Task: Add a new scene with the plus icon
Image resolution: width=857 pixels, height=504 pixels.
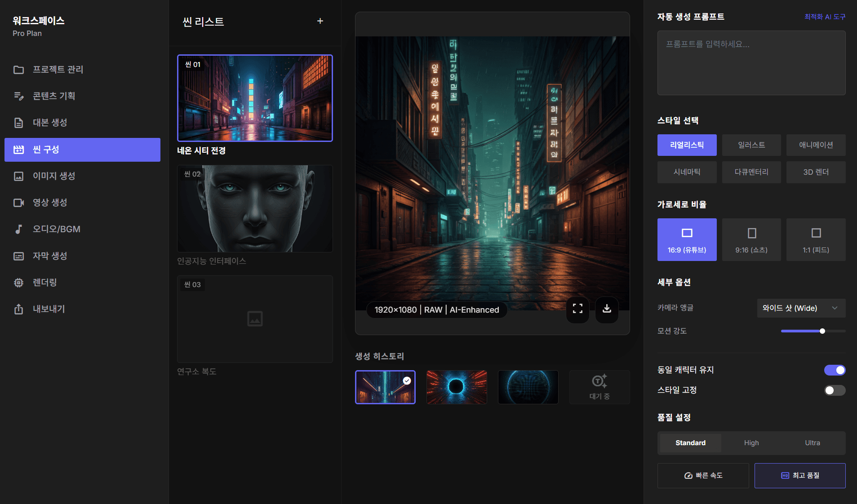Action: click(x=320, y=21)
